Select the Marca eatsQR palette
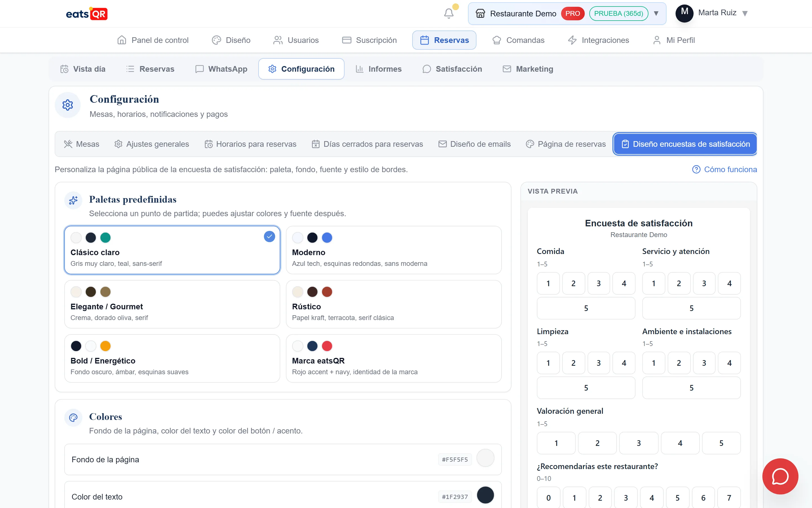The image size is (812, 508). point(394,358)
